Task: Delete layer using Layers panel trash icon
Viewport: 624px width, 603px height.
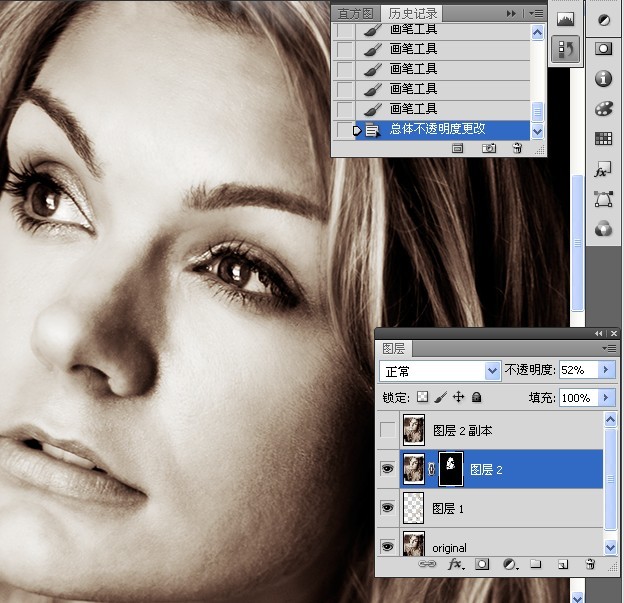Action: pyautogui.click(x=590, y=564)
